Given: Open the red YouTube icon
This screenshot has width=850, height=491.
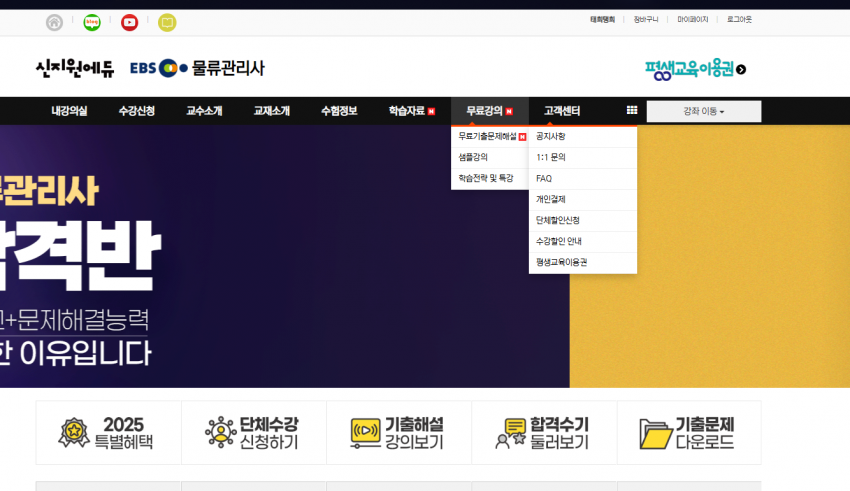Looking at the screenshot, I should click(130, 23).
